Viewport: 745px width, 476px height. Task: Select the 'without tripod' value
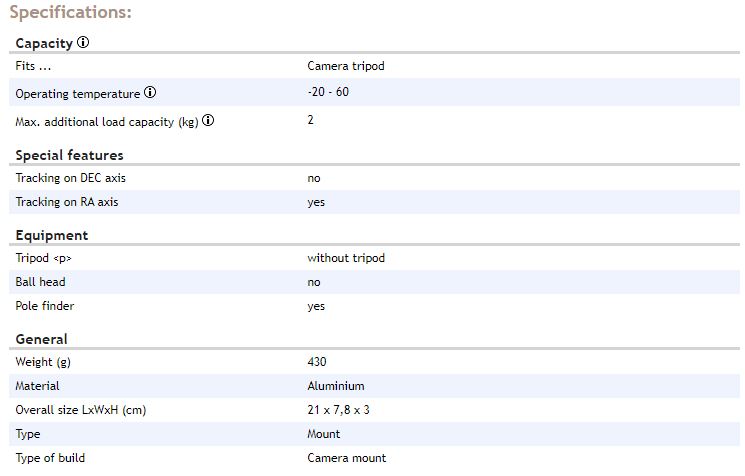tap(346, 258)
